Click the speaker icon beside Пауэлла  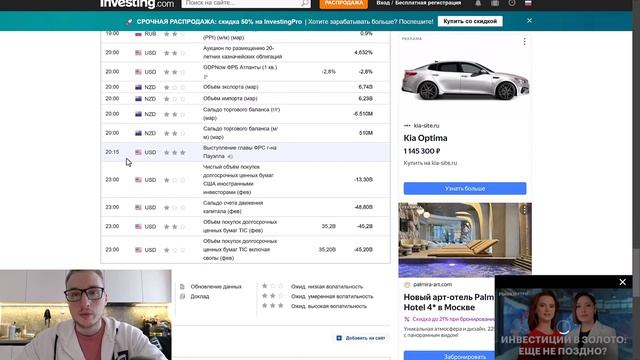pyautogui.click(x=230, y=156)
